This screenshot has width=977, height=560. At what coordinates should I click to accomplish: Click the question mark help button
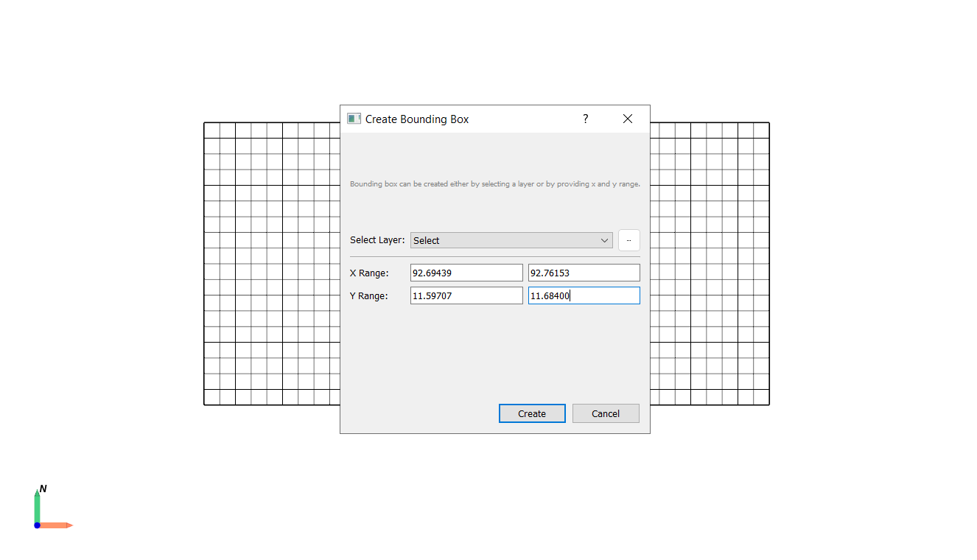point(585,119)
